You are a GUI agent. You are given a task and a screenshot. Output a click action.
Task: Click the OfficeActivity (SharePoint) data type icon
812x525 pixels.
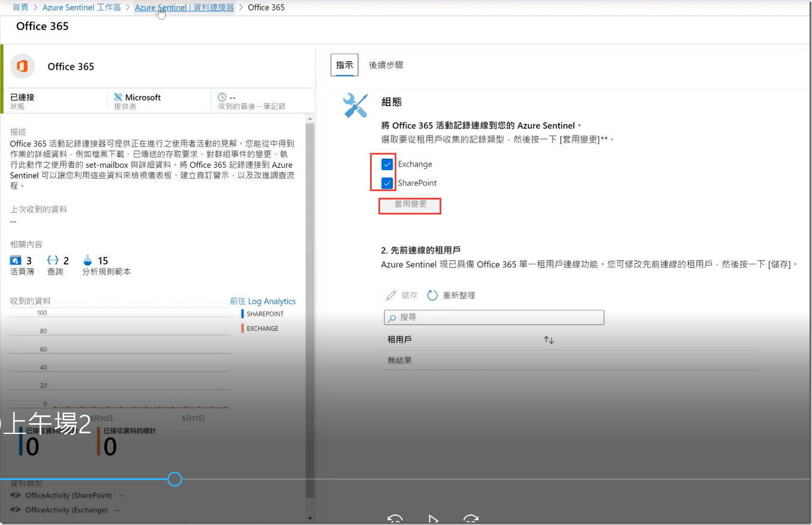15,496
